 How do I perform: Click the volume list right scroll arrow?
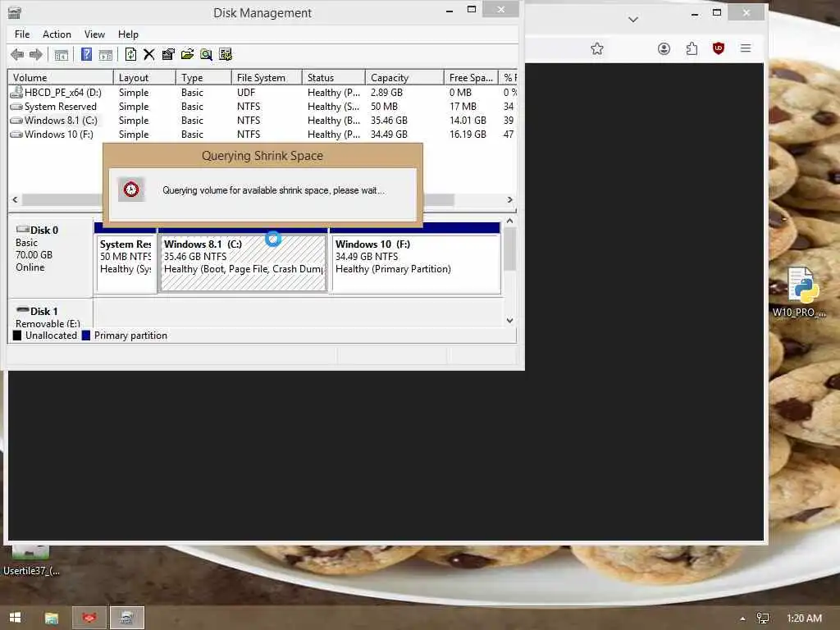tap(509, 200)
